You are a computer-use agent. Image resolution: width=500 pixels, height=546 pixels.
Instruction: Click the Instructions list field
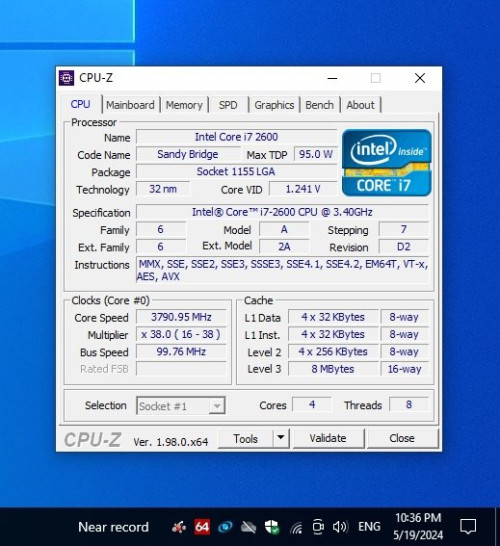click(x=282, y=271)
